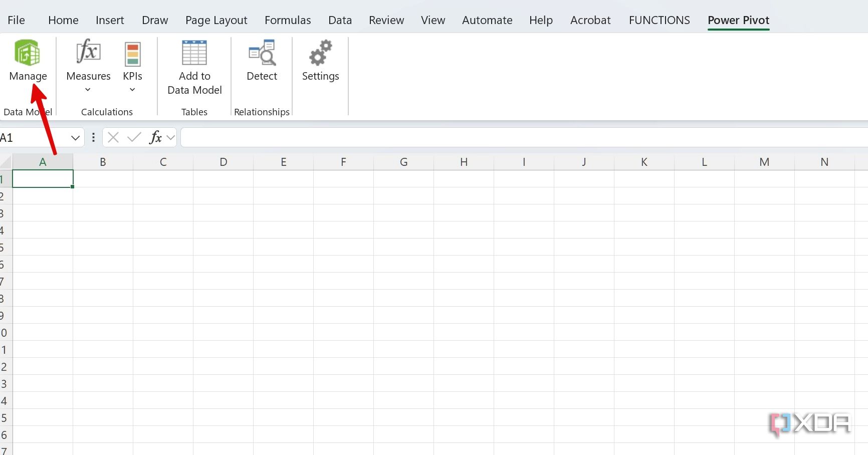Click the green checkmark to confirm entry
This screenshot has height=455, width=868.
133,137
